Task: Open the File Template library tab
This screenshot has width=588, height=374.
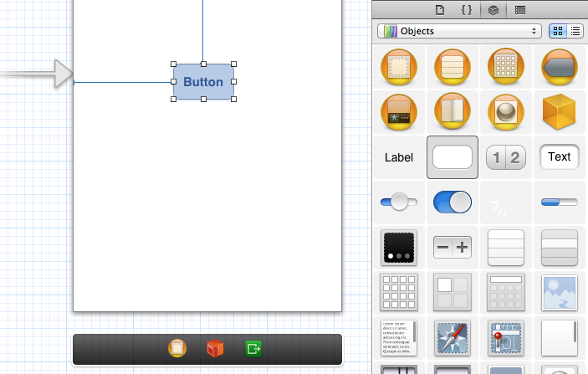Action: 440,10
